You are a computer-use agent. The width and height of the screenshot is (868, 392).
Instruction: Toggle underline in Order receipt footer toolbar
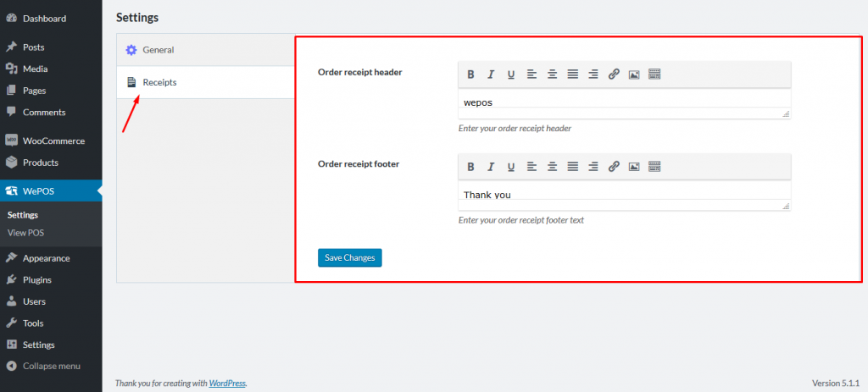pyautogui.click(x=511, y=167)
